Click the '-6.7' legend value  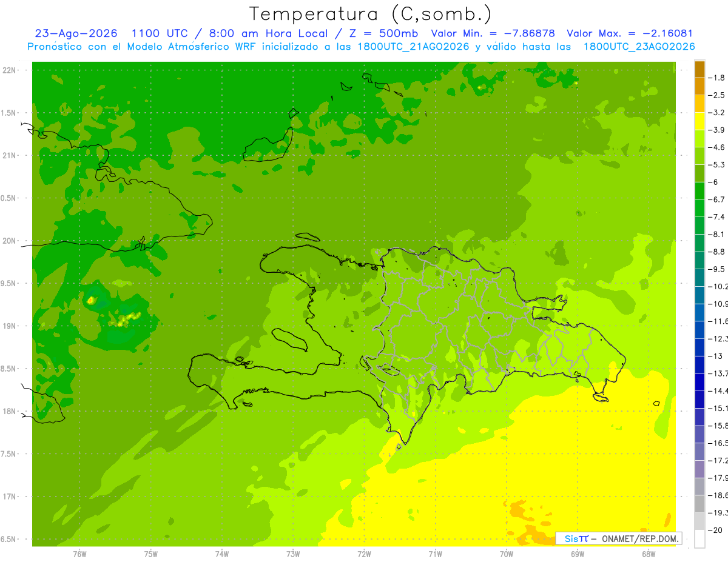click(x=716, y=199)
